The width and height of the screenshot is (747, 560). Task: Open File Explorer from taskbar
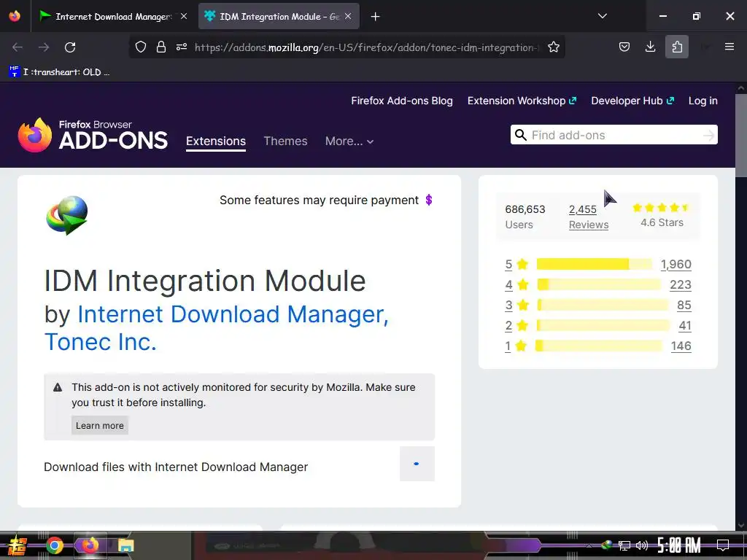tap(126, 545)
